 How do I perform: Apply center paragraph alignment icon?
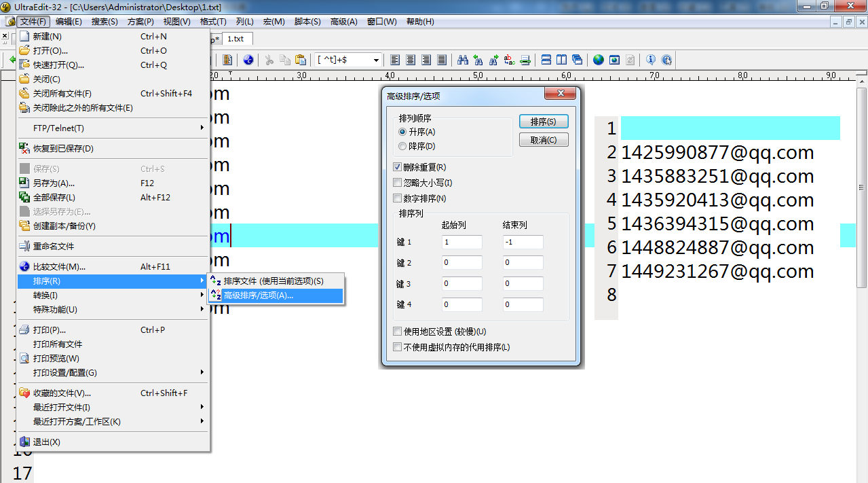click(411, 60)
